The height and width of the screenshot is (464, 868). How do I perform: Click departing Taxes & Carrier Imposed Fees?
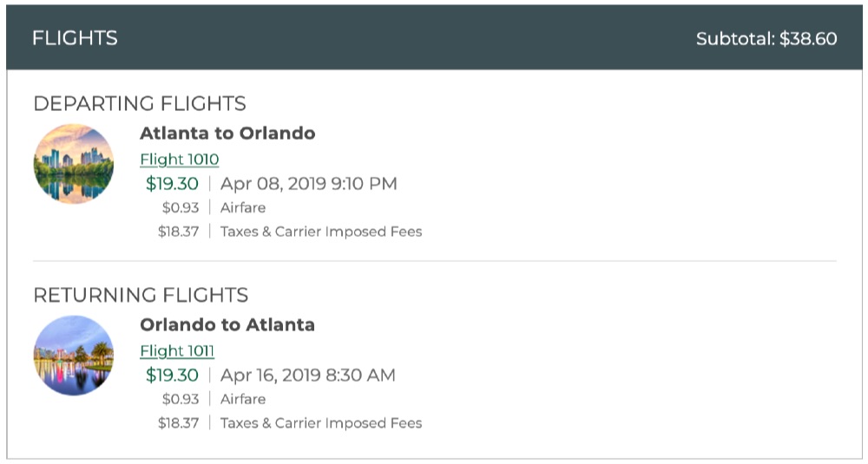[321, 232]
